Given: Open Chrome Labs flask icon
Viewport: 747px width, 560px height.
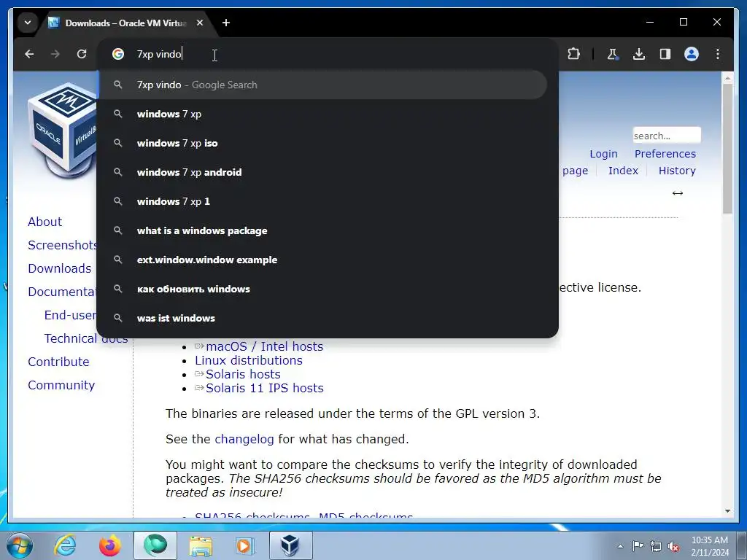Looking at the screenshot, I should (613, 54).
